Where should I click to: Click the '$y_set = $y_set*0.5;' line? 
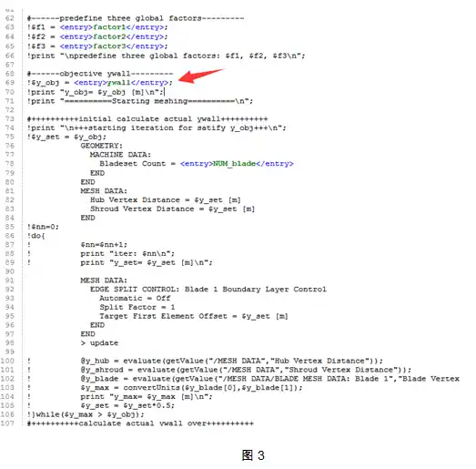click(x=127, y=405)
